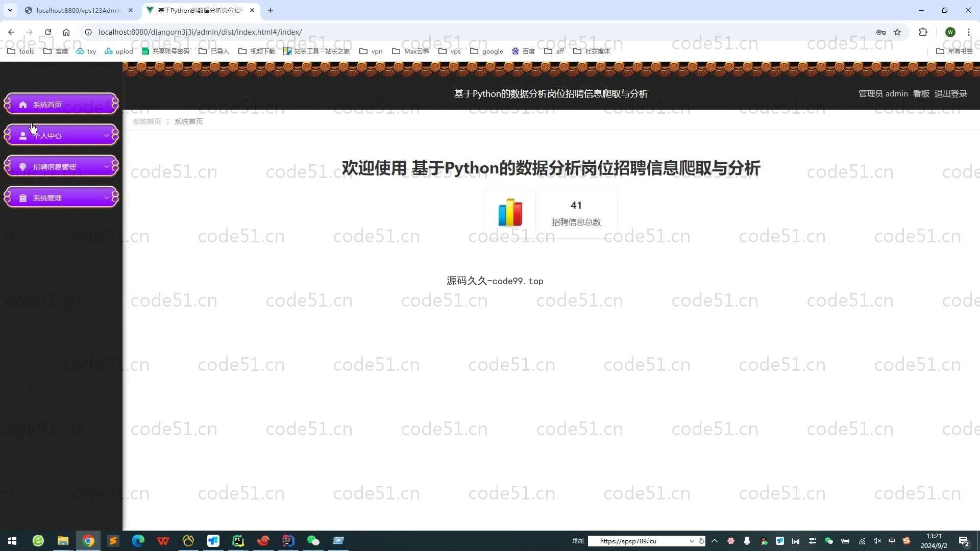Open taskbar address dropdown arrow
The height and width of the screenshot is (551, 980).
(x=692, y=541)
